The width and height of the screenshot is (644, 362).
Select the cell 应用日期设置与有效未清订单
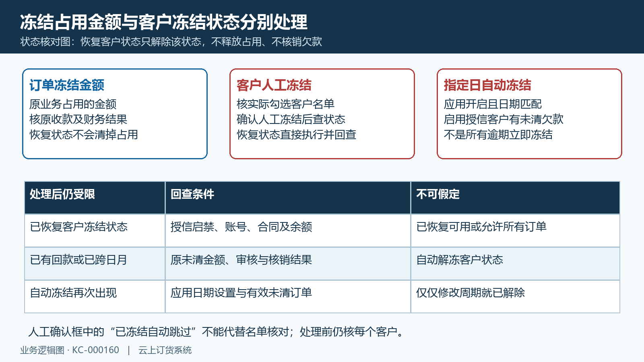pyautogui.click(x=288, y=296)
